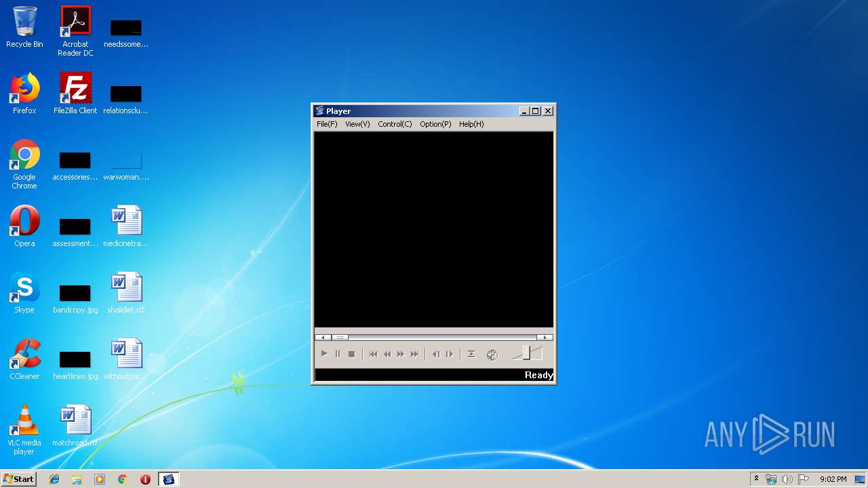
Task: Select the withoutpur... Word document
Action: 126,359
